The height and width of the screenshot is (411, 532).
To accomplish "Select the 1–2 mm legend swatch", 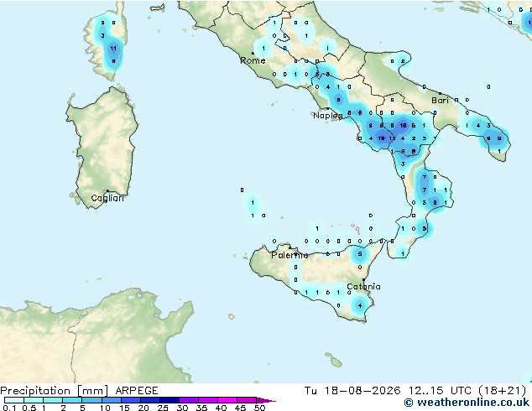I will pos(53,400).
